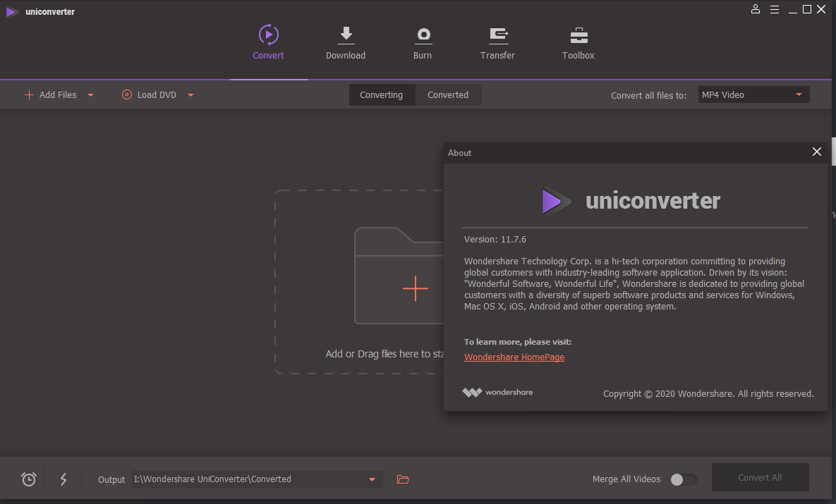
Task: Open the schedule task alarm clock icon
Action: pos(29,479)
